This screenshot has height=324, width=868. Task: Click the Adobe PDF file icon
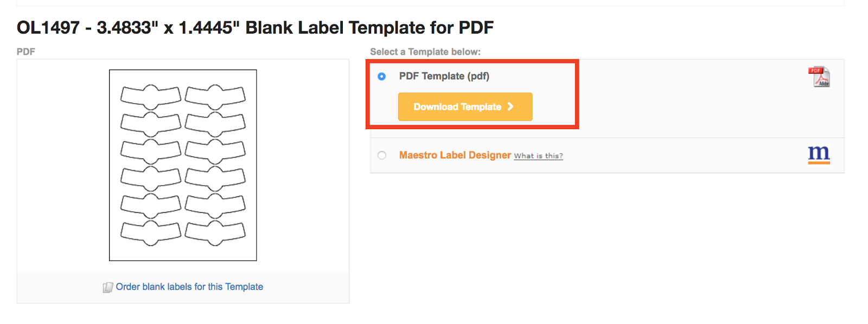coord(819,77)
